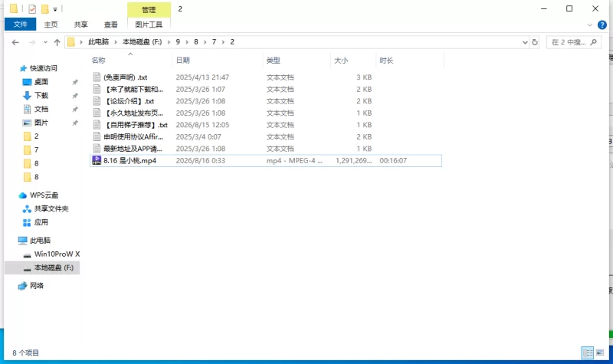Open 应用 under WPS云盘
Viewport: 613px width, 364px height.
coord(41,222)
